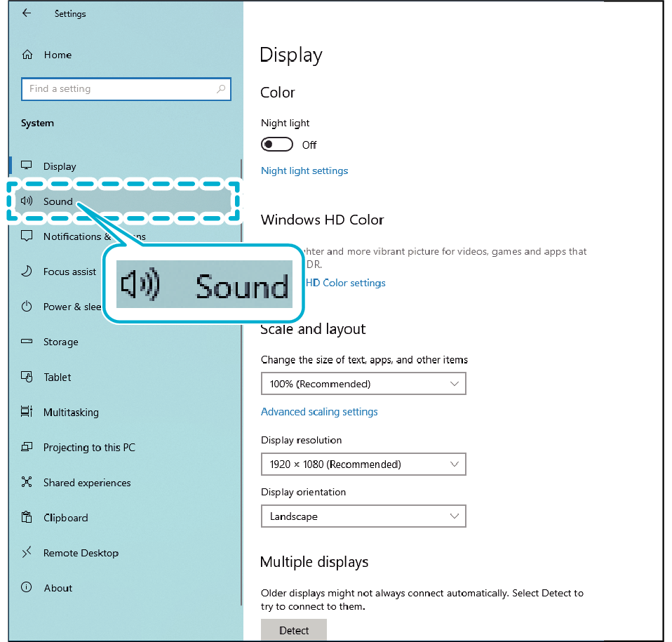This screenshot has height=642, width=672.
Task: Click the Clipboard icon in sidebar
Action: [27, 518]
